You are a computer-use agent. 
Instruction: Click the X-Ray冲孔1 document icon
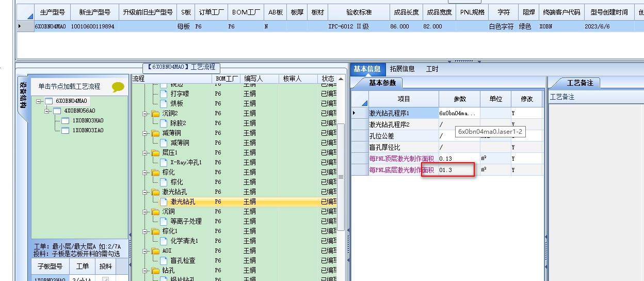[164, 162]
